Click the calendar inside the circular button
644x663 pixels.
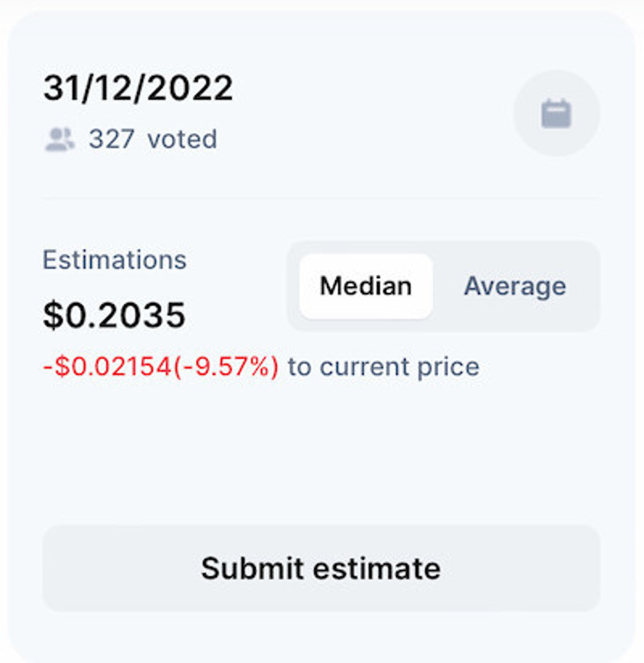point(556,114)
